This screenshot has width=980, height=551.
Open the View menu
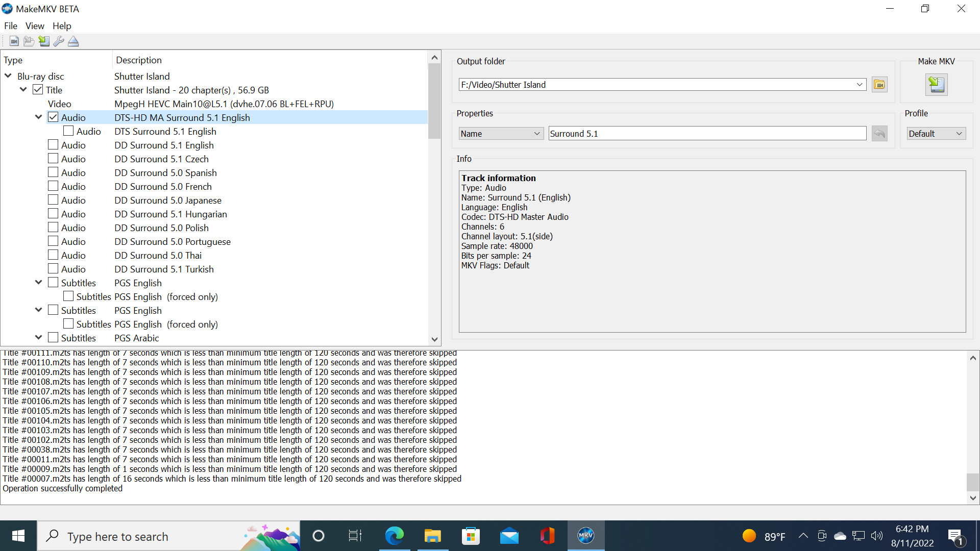coord(35,26)
